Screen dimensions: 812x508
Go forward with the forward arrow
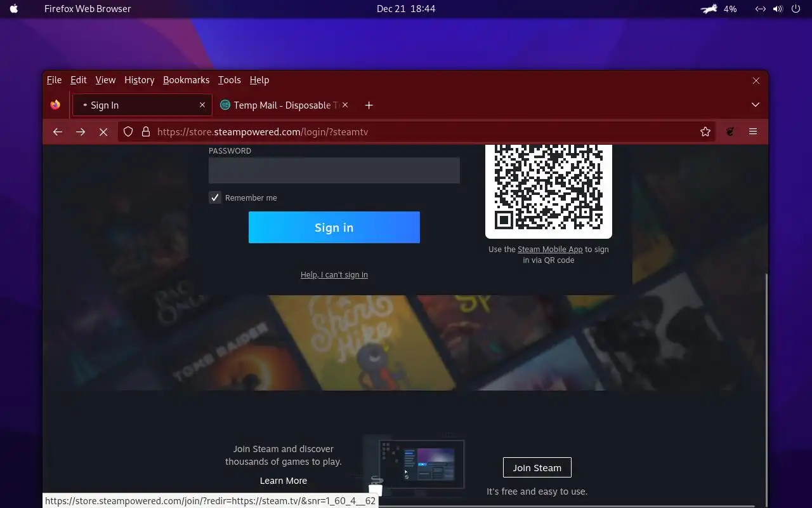pyautogui.click(x=81, y=131)
